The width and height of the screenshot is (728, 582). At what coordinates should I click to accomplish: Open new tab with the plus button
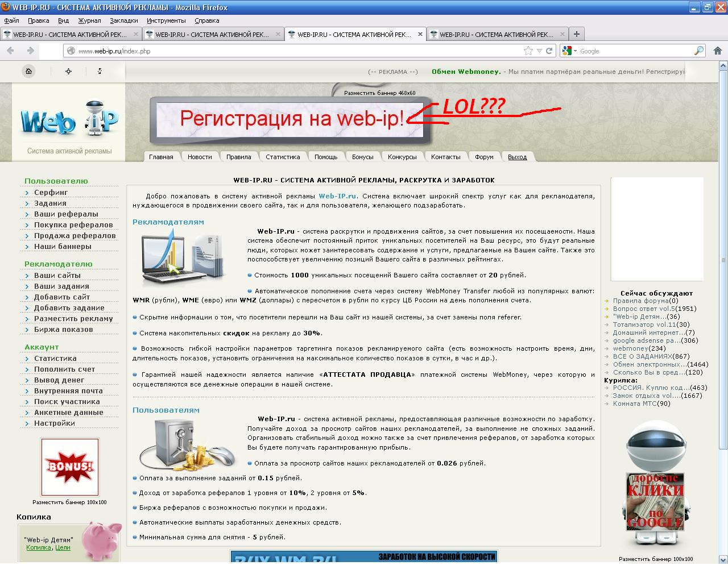(576, 34)
